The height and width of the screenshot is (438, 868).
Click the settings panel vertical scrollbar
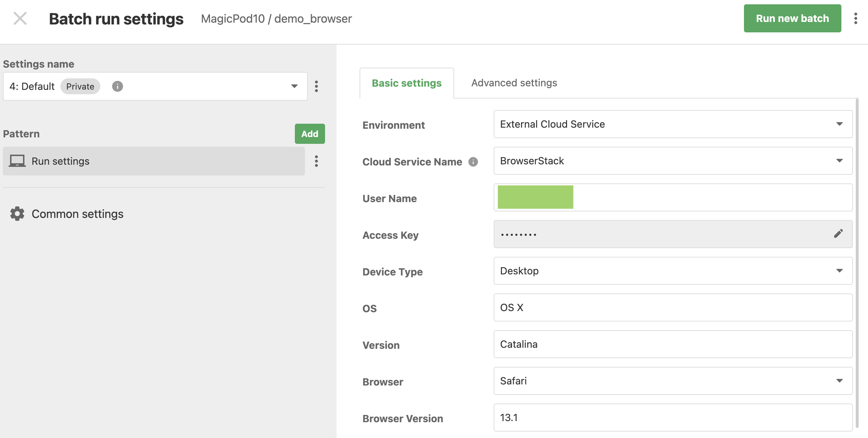point(857,263)
